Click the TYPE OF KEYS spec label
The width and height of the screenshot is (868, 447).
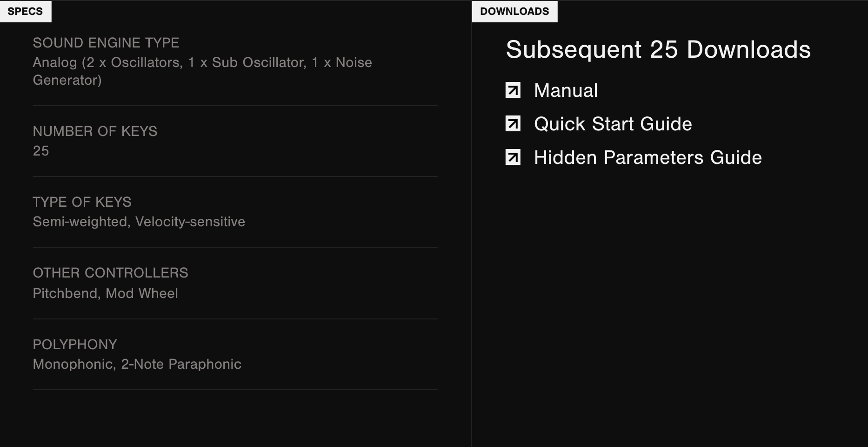click(82, 202)
